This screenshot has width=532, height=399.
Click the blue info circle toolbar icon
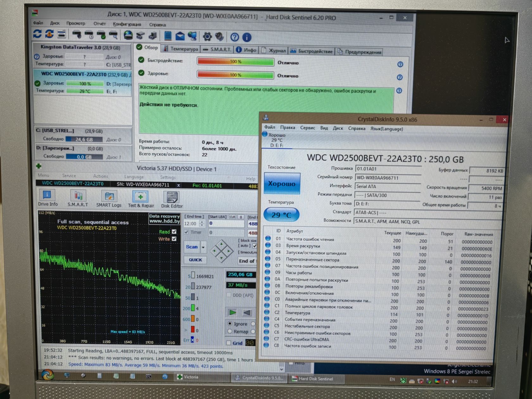tap(247, 37)
